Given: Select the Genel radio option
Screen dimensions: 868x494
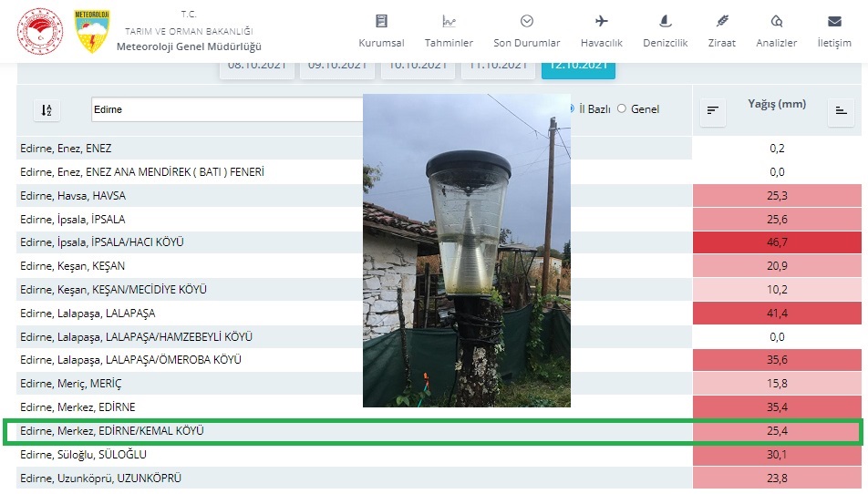Looking at the screenshot, I should click(623, 108).
